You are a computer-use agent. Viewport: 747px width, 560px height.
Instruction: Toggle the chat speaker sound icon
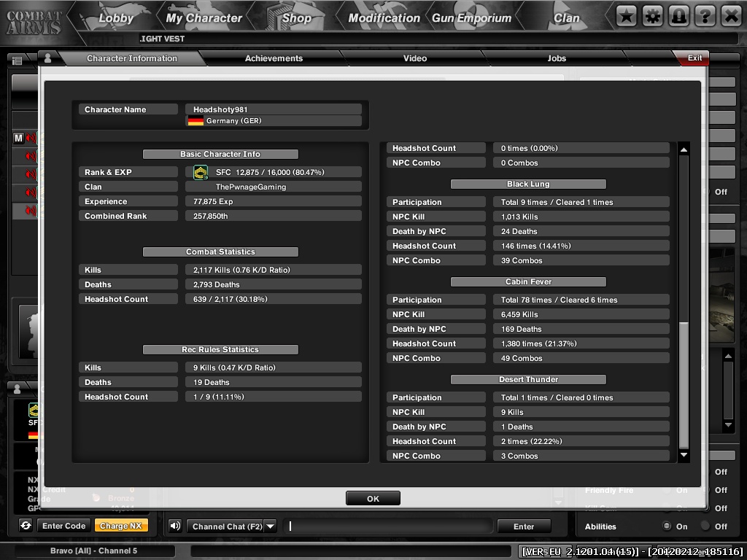(175, 526)
